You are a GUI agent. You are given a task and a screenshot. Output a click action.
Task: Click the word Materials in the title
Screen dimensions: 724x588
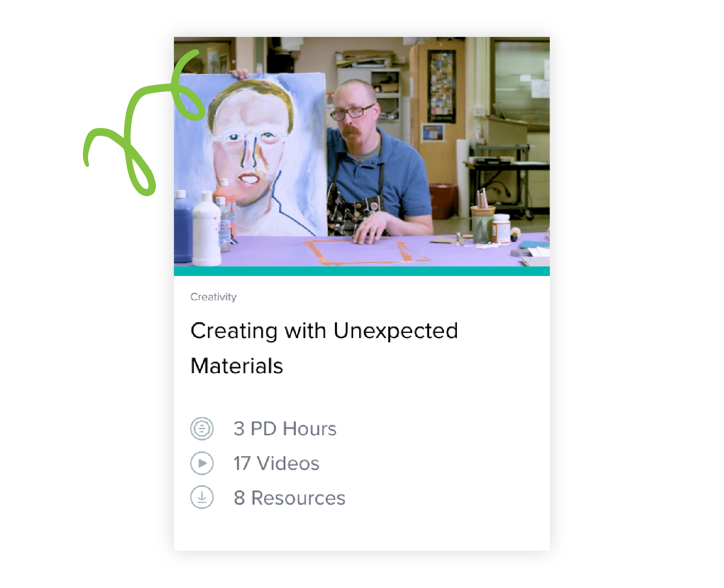(x=237, y=366)
